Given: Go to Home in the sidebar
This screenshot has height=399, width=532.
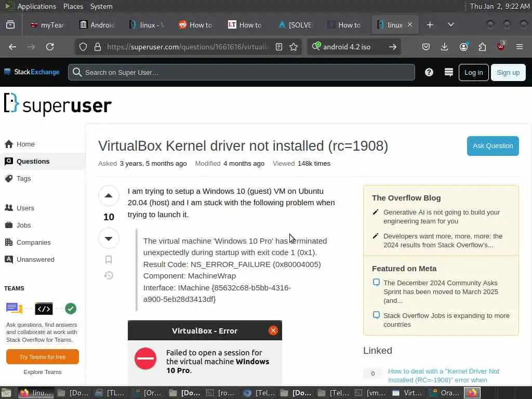Looking at the screenshot, I should coord(43,144).
